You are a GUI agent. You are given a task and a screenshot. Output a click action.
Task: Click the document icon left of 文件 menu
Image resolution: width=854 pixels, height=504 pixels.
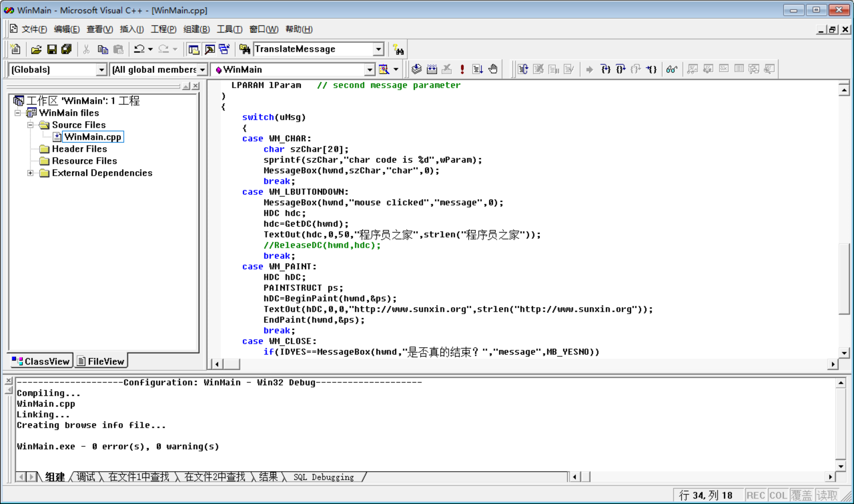click(14, 29)
